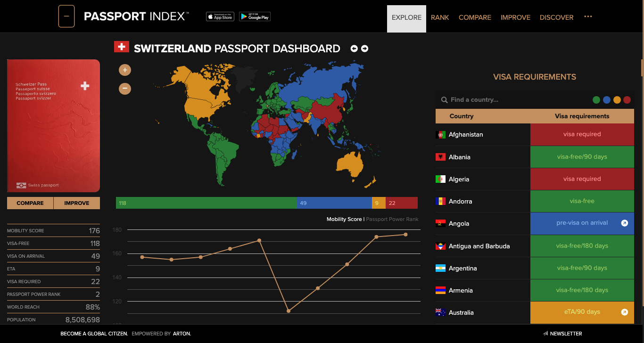Open Australia eTA external link arrow
644x343 pixels.
pyautogui.click(x=625, y=312)
